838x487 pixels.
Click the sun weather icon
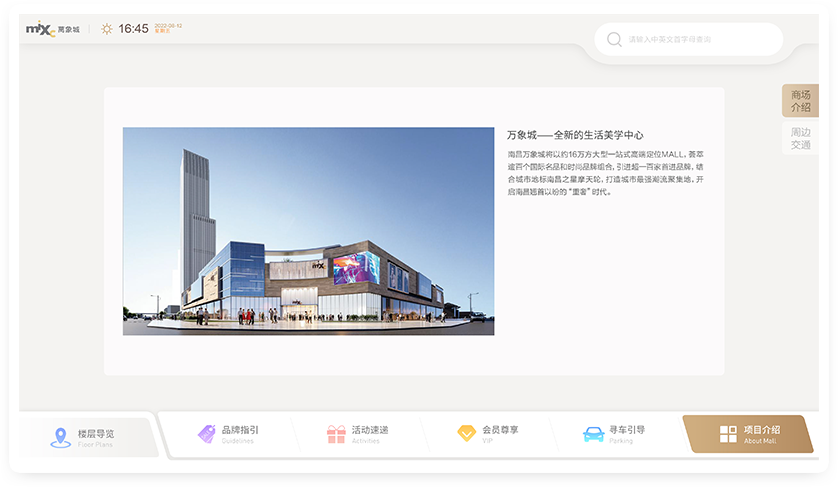click(107, 29)
